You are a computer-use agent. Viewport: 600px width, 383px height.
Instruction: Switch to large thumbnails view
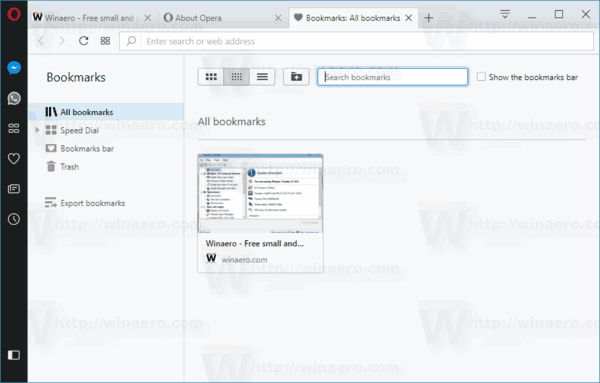click(211, 77)
